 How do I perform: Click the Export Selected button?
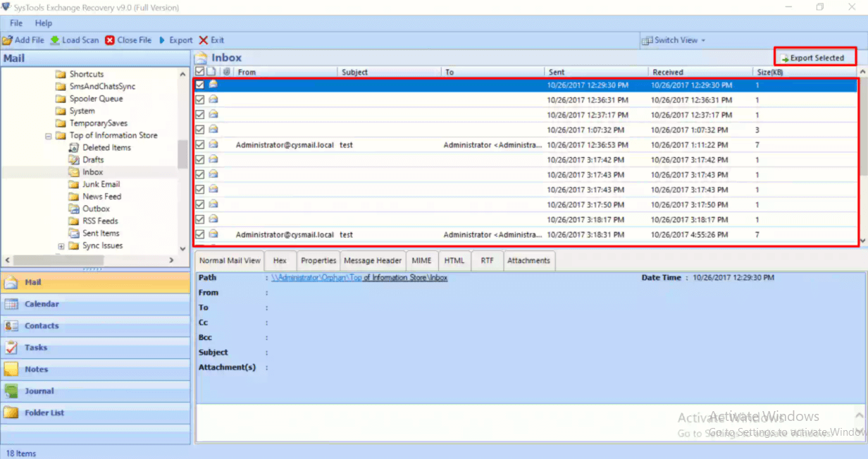point(816,58)
